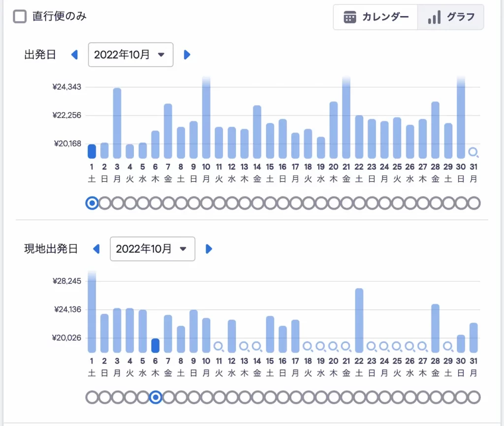504x426 pixels.
Task: Search price for 現地出発日 day 18
Action: tap(308, 346)
